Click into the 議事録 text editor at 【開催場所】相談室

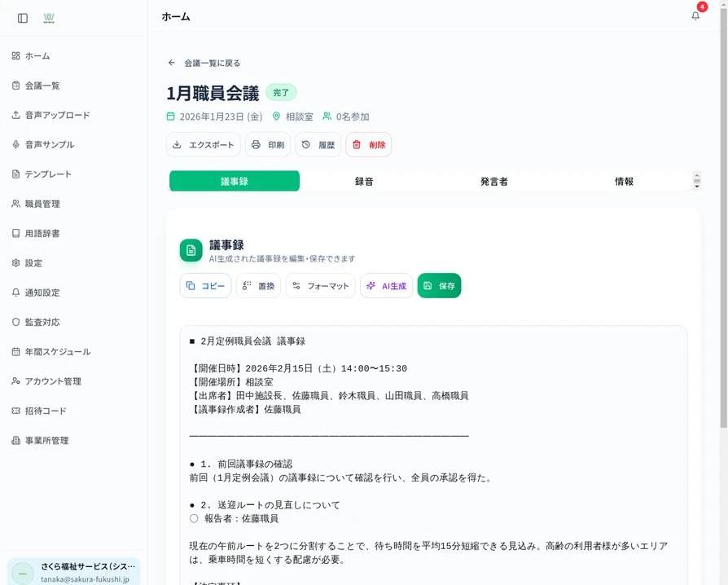[x=231, y=382]
